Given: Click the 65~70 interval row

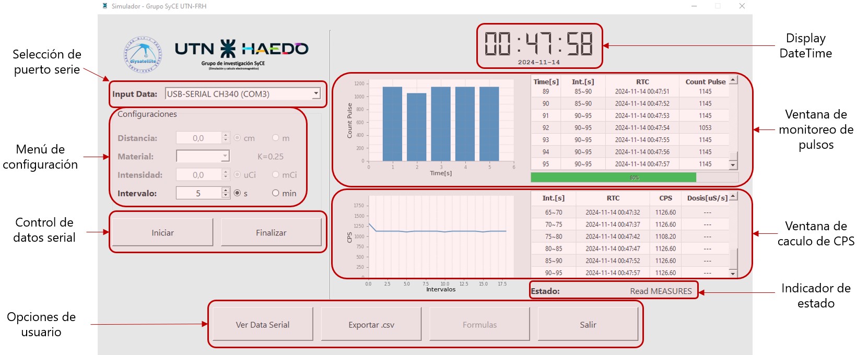Looking at the screenshot, I should 630,212.
